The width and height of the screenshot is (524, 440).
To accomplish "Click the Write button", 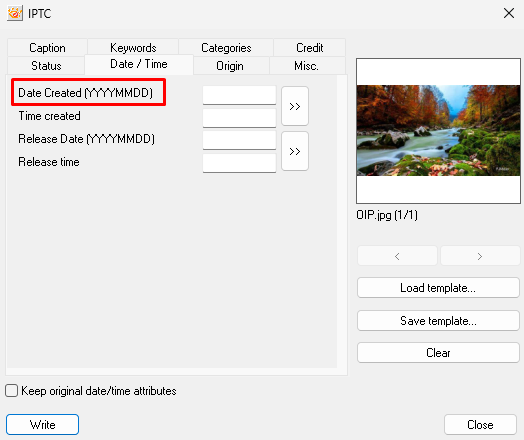I will pos(42,425).
